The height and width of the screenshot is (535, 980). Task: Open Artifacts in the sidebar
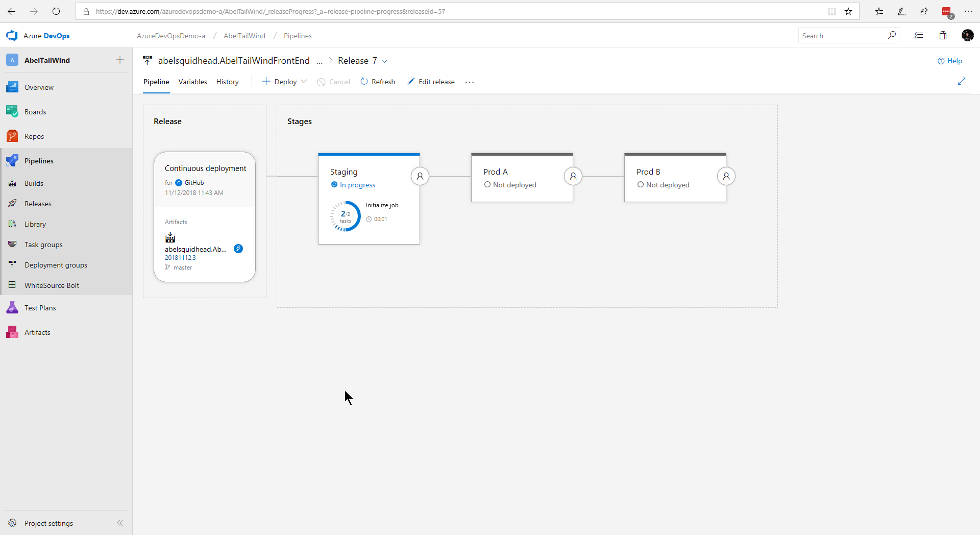pos(37,332)
